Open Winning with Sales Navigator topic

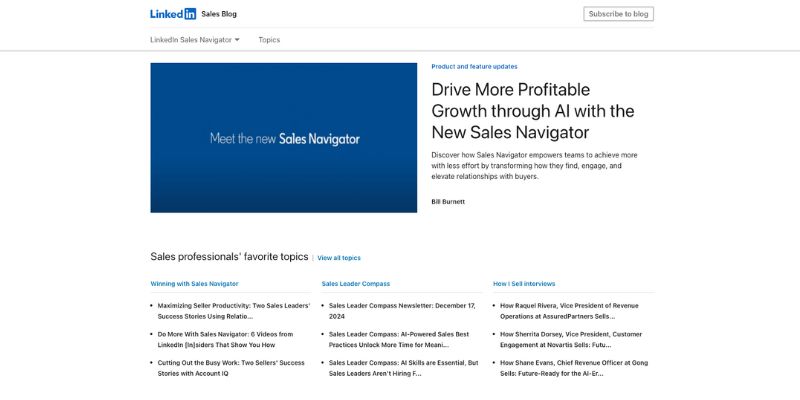pos(194,284)
